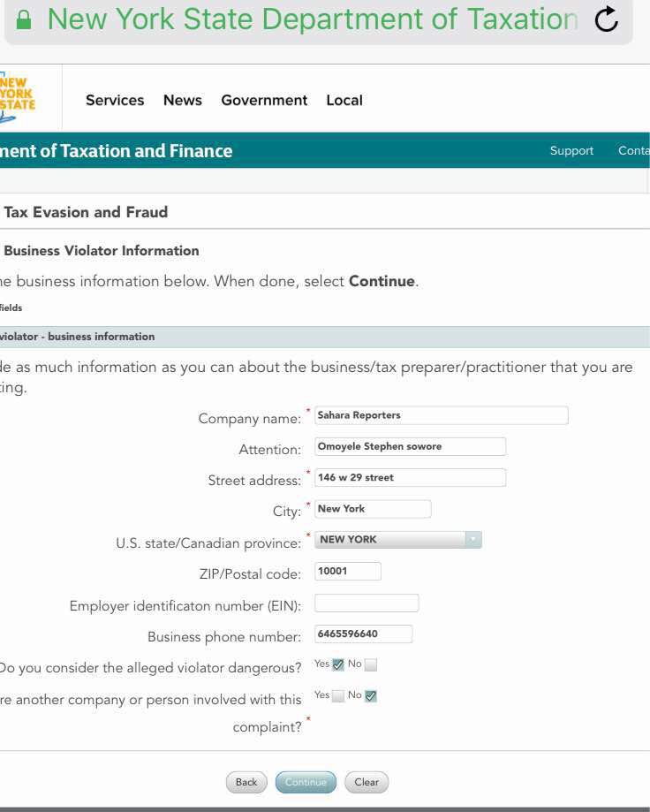Image resolution: width=650 pixels, height=812 pixels.
Task: Check No for alleged violator dangerous
Action: (371, 664)
